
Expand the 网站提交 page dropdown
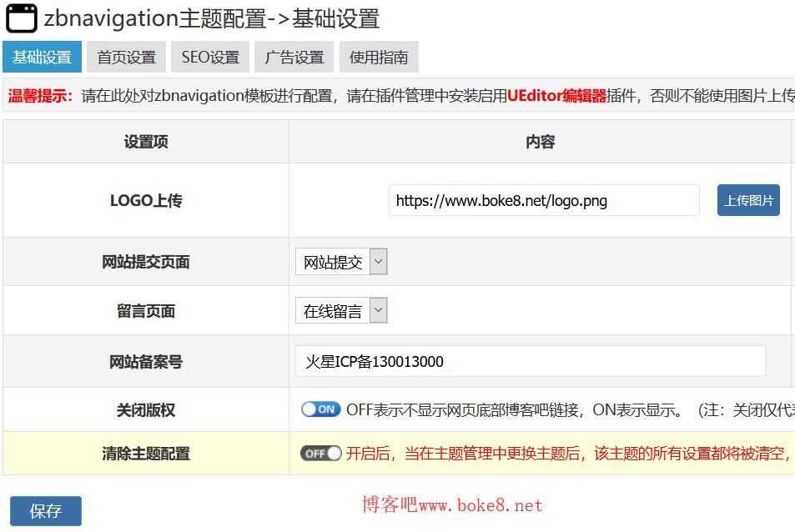(341, 262)
